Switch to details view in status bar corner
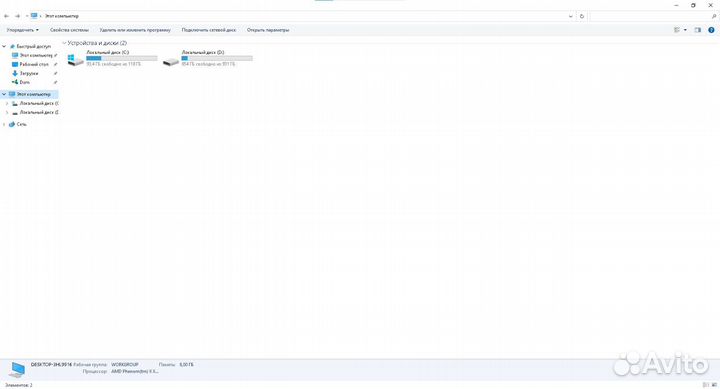This screenshot has width=720, height=389. 705,385
